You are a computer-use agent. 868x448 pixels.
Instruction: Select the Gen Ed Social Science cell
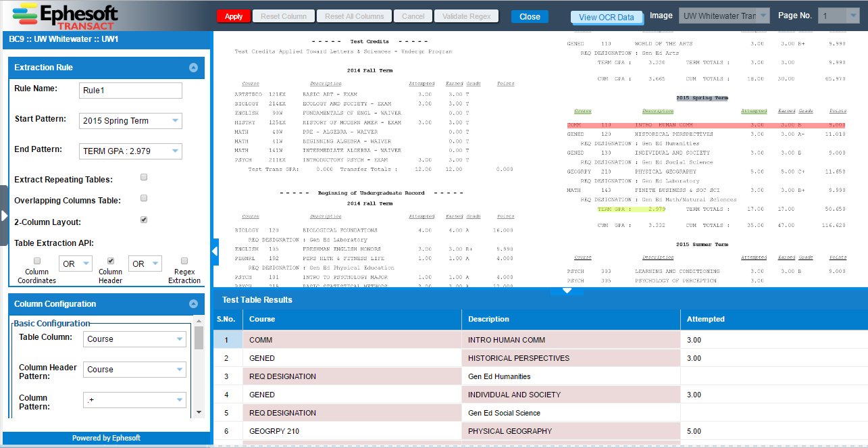571,413
